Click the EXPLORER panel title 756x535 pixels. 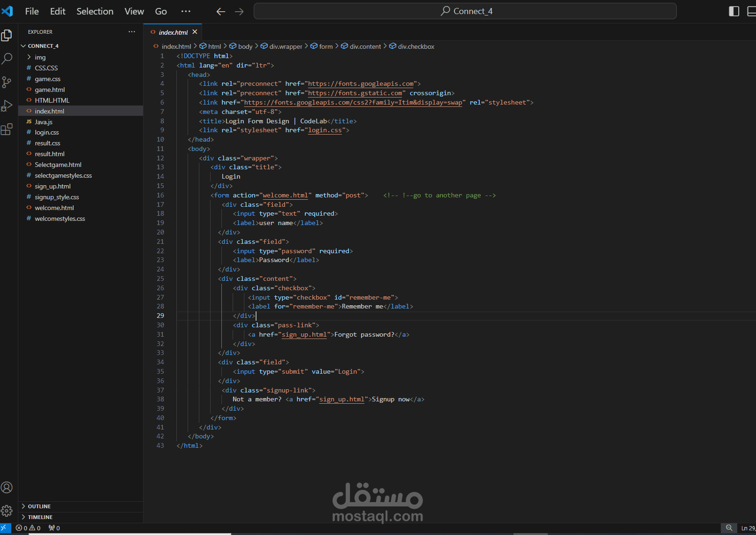point(40,32)
